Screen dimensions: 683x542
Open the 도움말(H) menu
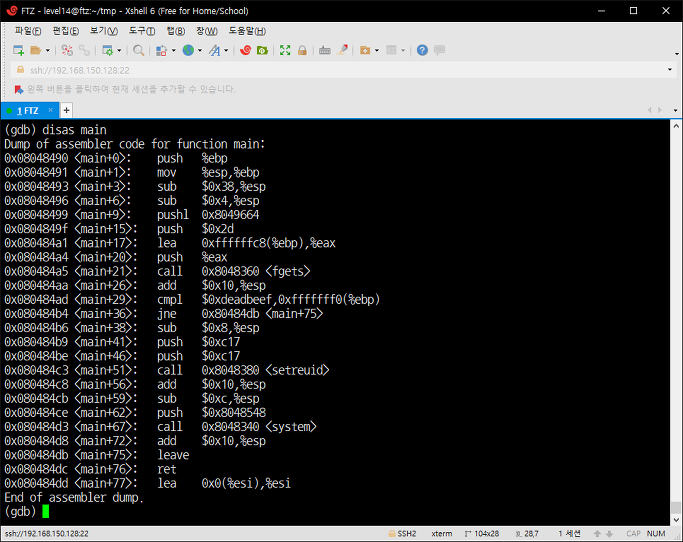click(247, 31)
